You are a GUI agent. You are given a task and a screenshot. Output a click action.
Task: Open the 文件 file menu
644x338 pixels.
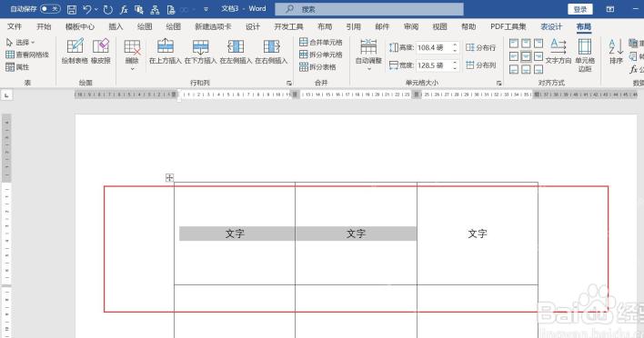pyautogui.click(x=15, y=26)
